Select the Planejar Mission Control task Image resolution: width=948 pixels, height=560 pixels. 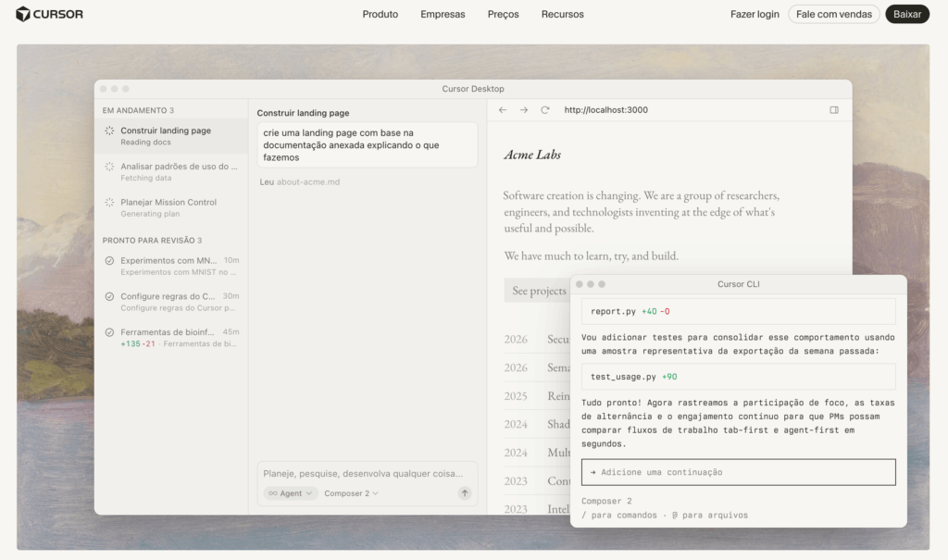tap(171, 207)
